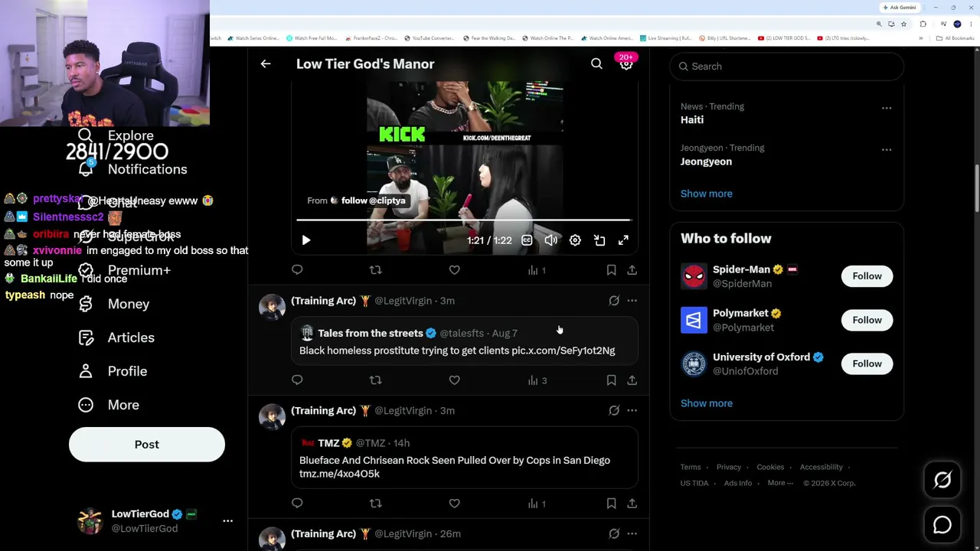This screenshot has height=551, width=980.
Task: Reply to the Tales from the streets post
Action: (x=297, y=380)
